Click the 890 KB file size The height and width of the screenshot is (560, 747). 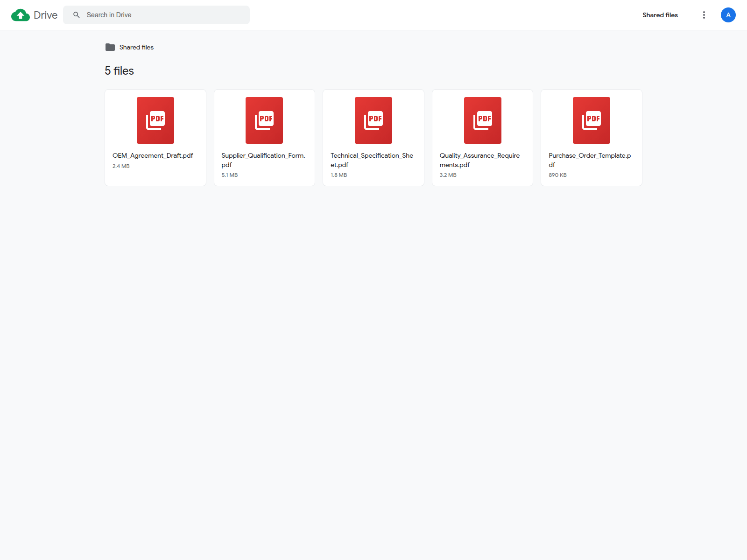click(x=557, y=175)
